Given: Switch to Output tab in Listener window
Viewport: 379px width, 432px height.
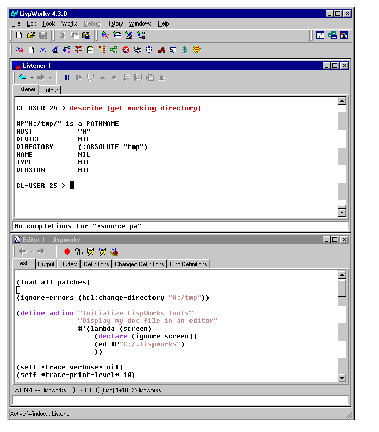Looking at the screenshot, I should point(51,90).
